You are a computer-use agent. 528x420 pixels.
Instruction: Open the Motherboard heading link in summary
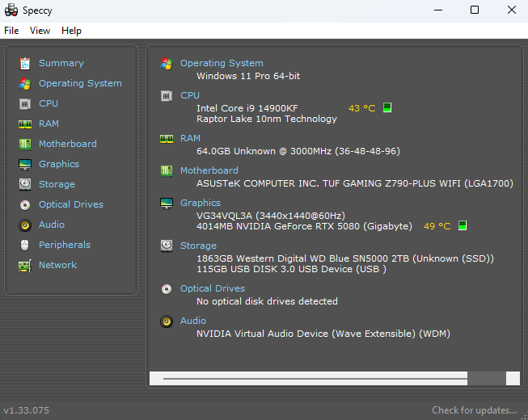coord(209,170)
